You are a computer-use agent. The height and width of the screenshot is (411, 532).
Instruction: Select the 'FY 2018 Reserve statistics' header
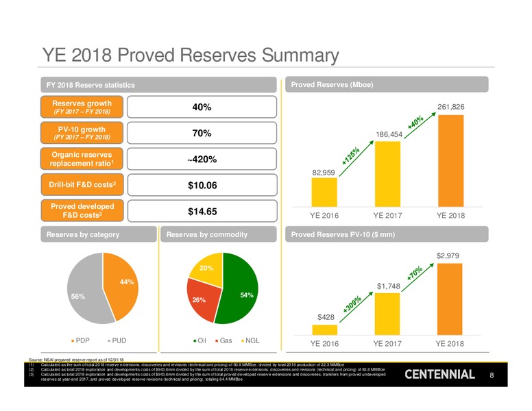click(x=158, y=85)
